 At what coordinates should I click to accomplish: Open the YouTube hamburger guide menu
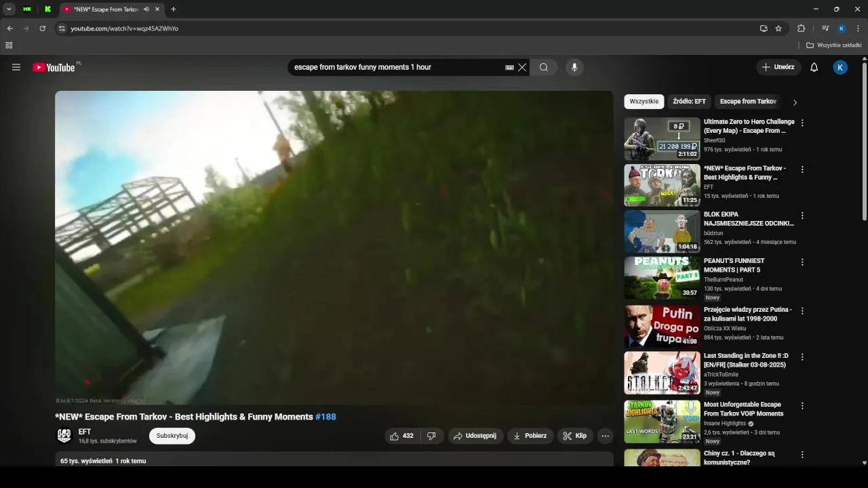click(16, 67)
